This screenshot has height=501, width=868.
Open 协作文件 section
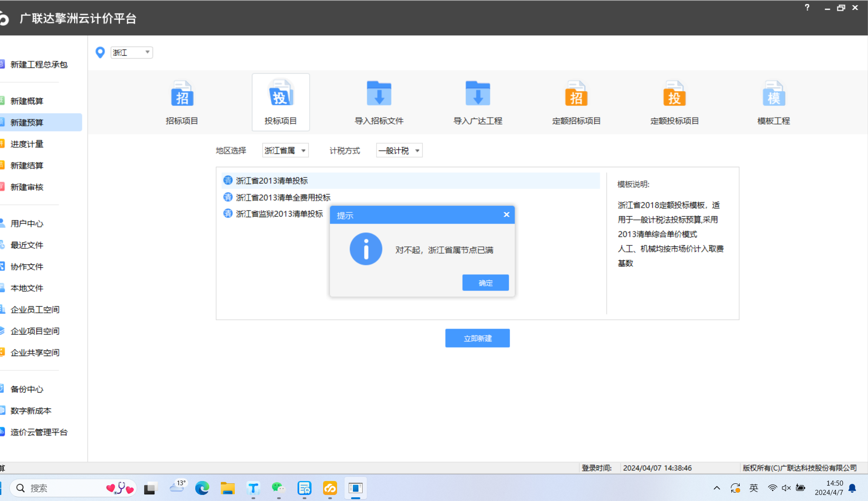pyautogui.click(x=27, y=266)
